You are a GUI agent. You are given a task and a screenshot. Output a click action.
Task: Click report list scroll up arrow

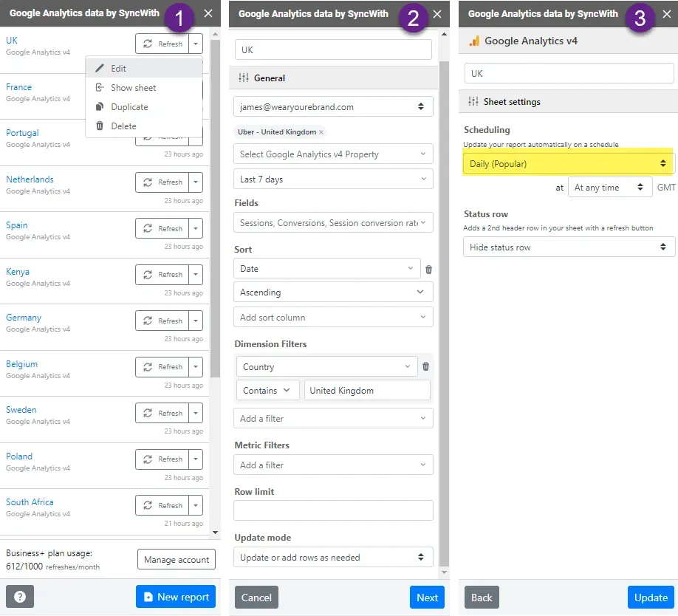point(216,34)
